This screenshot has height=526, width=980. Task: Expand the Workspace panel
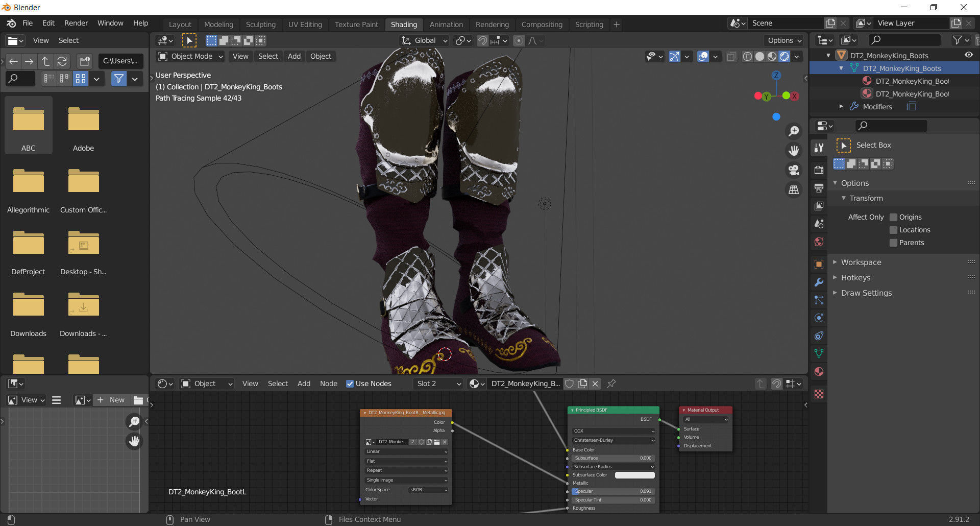tap(861, 262)
